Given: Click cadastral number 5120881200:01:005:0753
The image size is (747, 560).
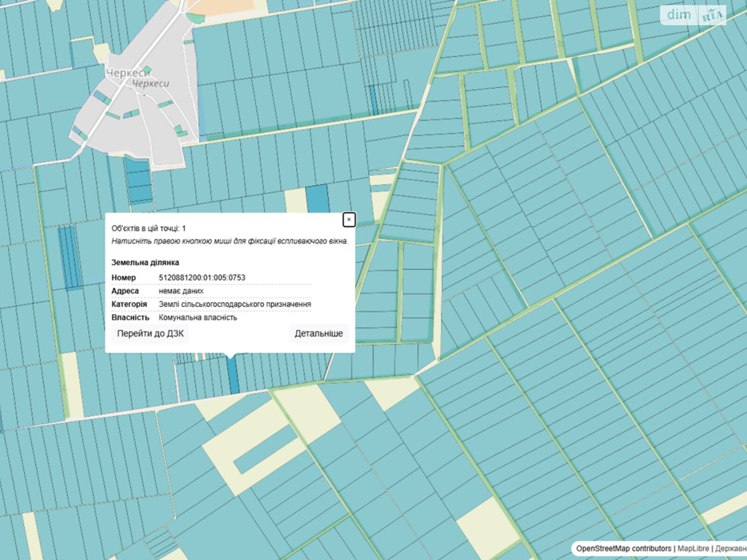Looking at the screenshot, I should [x=202, y=278].
